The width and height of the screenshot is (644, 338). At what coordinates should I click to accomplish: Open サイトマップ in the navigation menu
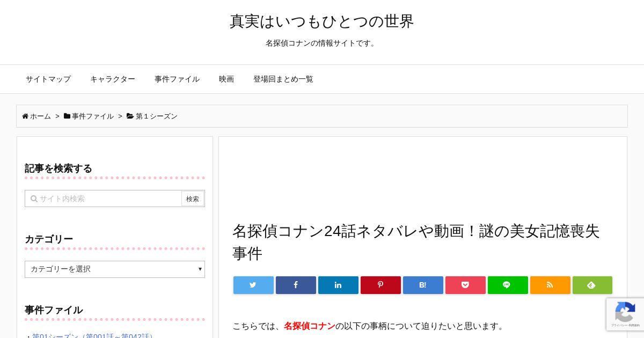pos(48,79)
